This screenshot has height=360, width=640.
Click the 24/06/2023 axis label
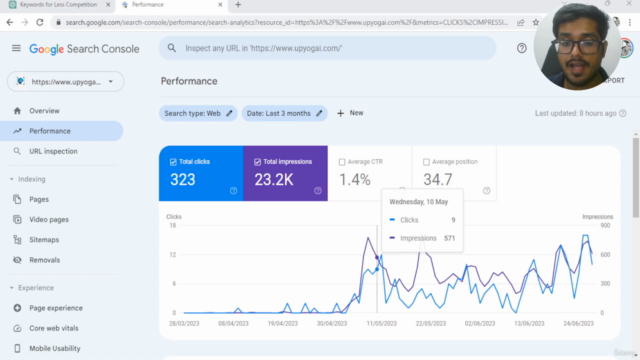coord(578,324)
